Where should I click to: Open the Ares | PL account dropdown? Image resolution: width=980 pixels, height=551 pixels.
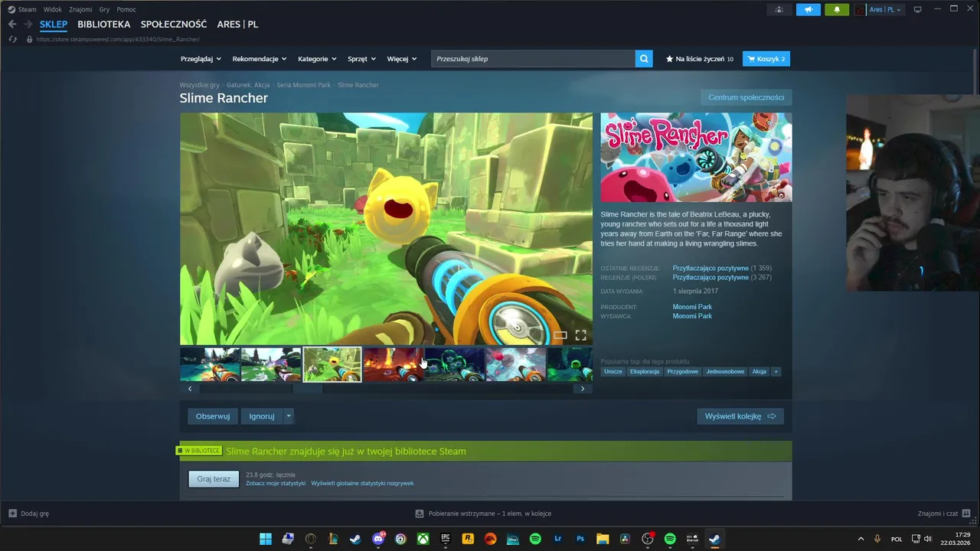(886, 9)
